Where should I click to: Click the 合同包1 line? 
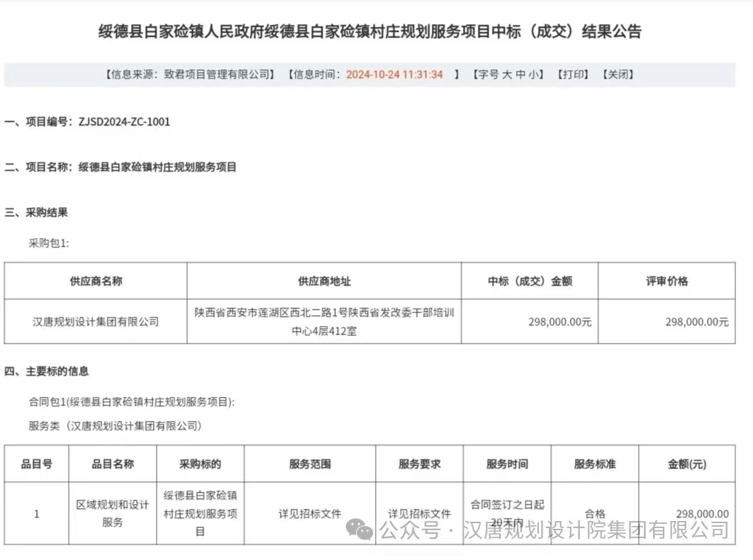[132, 402]
